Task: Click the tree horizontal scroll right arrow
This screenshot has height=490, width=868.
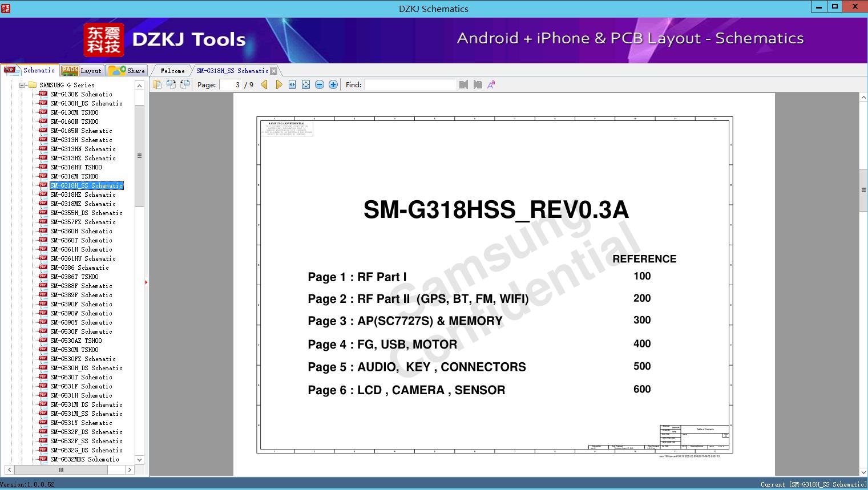Action: 130,469
